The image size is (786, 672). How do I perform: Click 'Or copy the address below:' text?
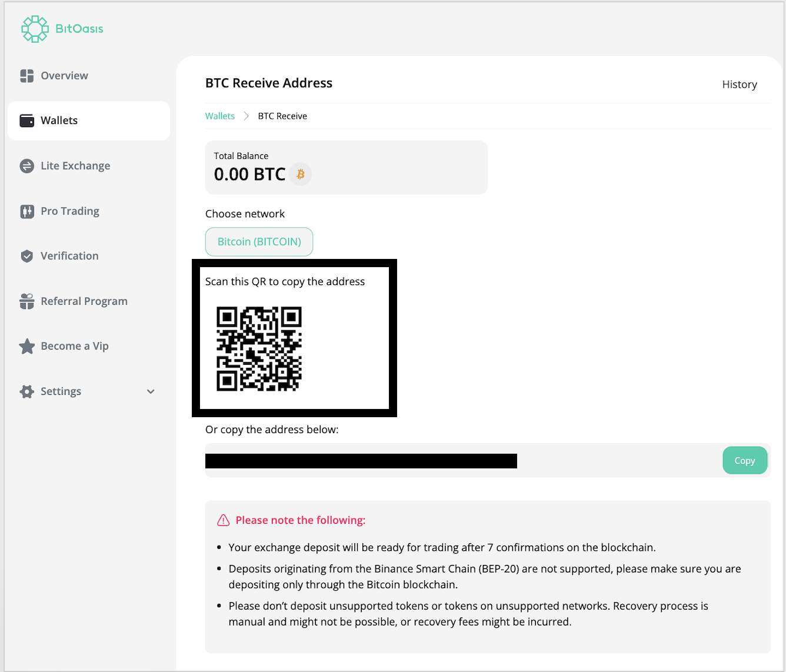pos(272,430)
